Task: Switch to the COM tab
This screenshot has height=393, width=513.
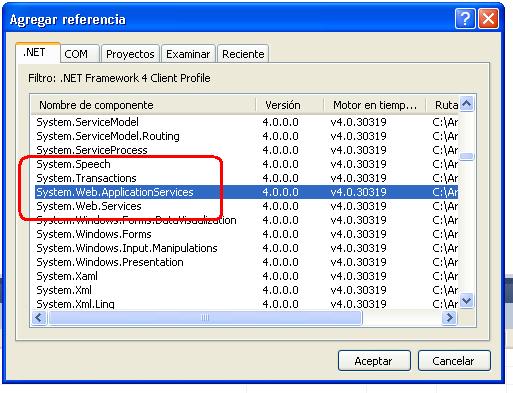Action: [x=80, y=54]
